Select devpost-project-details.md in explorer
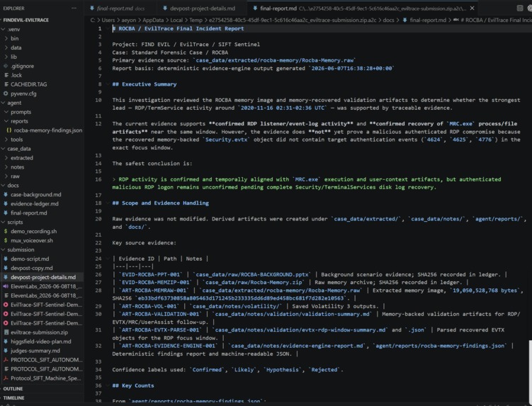This screenshot has width=532, height=406. (43, 276)
